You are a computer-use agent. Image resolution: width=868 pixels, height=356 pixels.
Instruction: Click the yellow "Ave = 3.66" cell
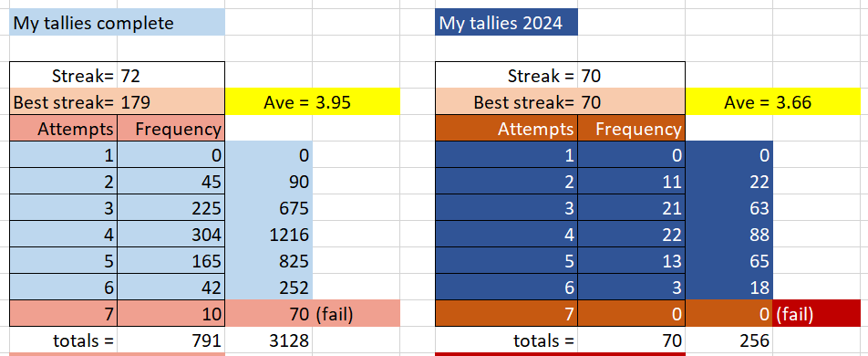[776, 102]
